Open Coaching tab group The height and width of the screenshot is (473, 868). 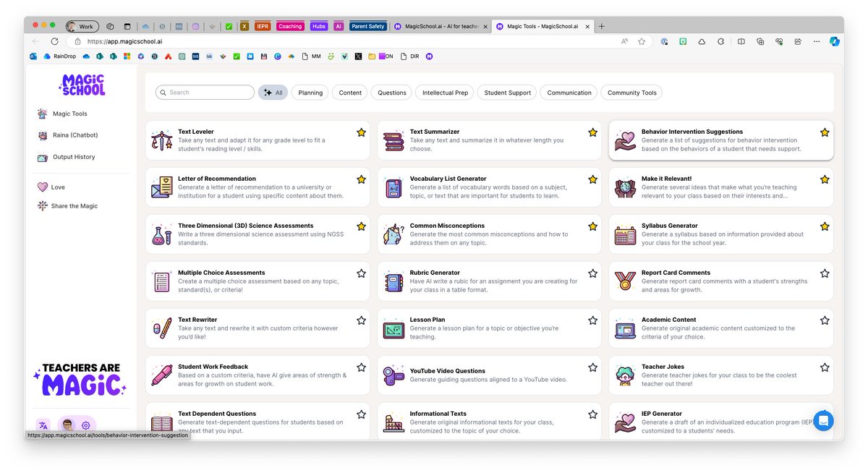(x=290, y=26)
